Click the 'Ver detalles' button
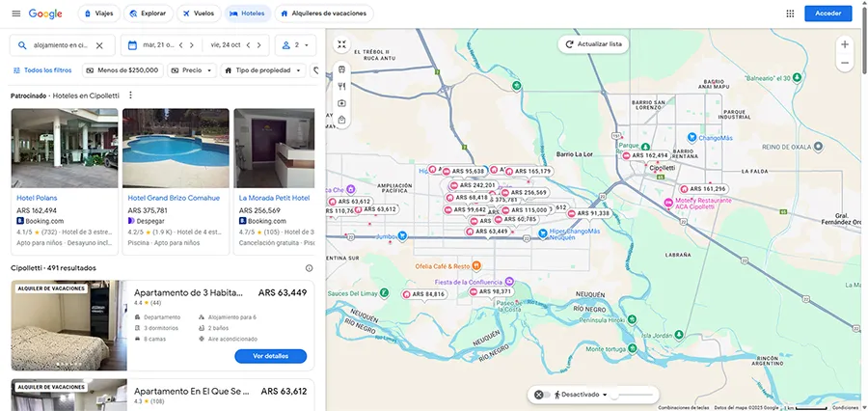 click(x=270, y=356)
